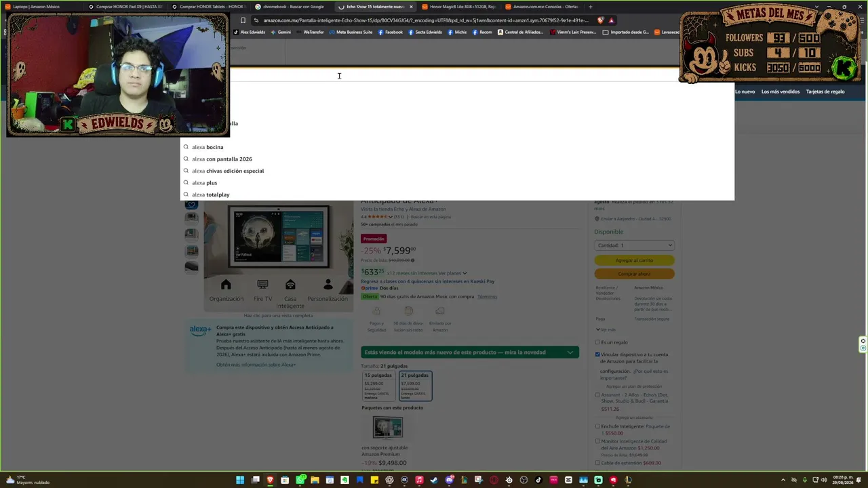868x488 pixels.
Task: Open the Facebook bookmark
Action: point(391,32)
